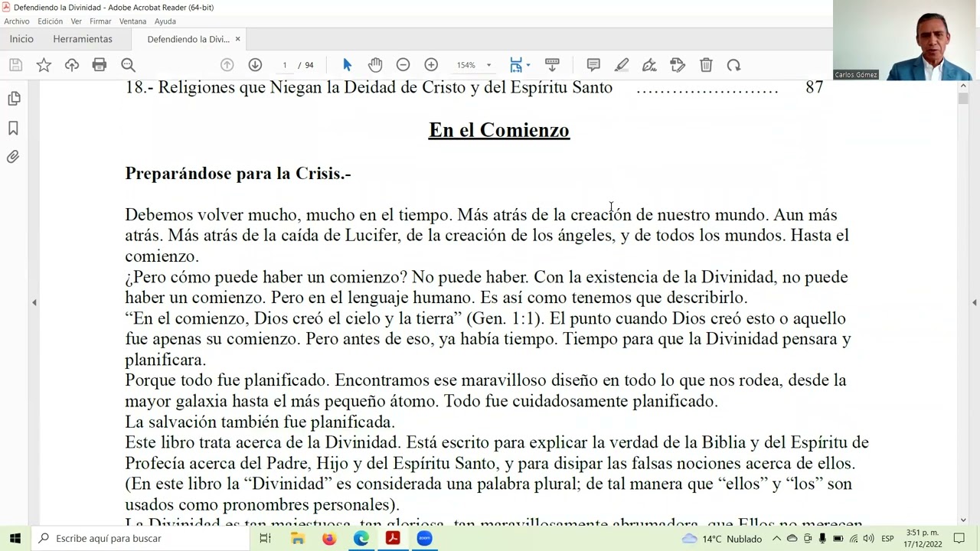This screenshot has height=551, width=980.
Task: Click the rotate view icon
Action: pyautogui.click(x=733, y=65)
